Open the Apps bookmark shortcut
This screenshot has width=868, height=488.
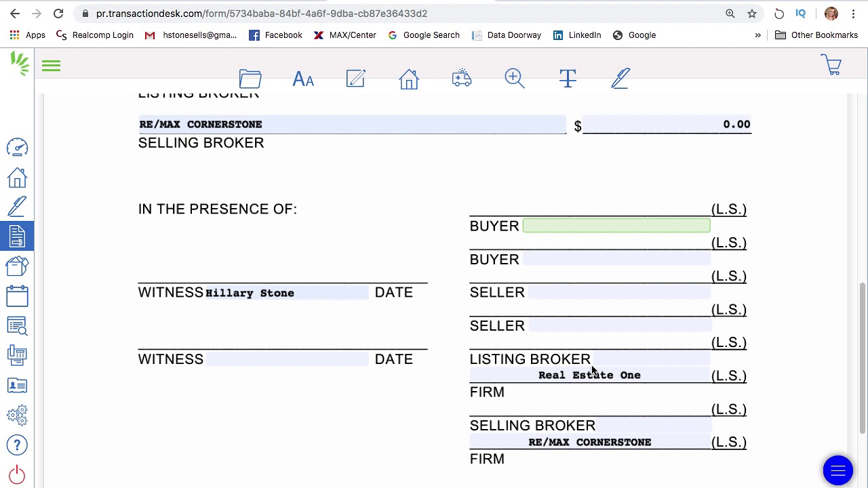coord(27,35)
